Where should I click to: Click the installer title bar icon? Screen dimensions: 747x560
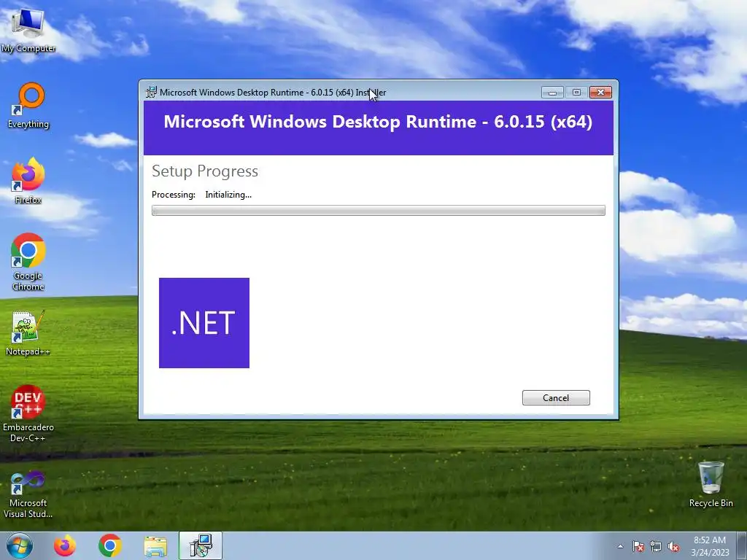(151, 92)
